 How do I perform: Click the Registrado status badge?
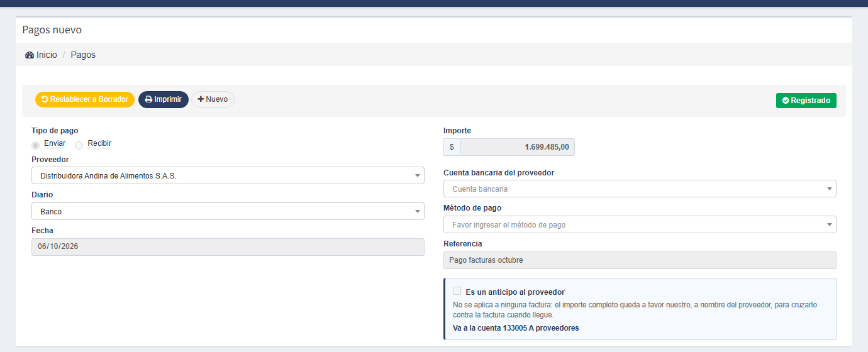coord(806,101)
